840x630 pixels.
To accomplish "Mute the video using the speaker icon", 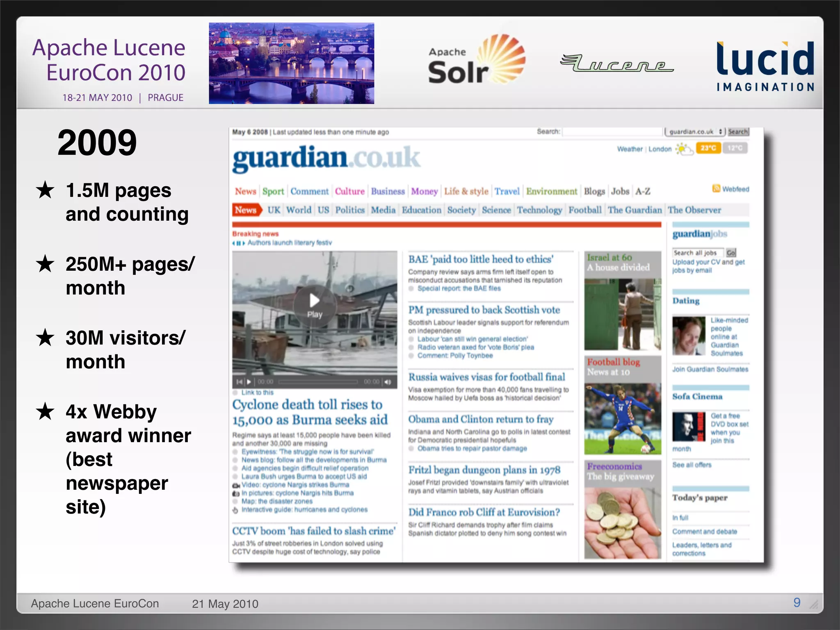I will coord(388,382).
